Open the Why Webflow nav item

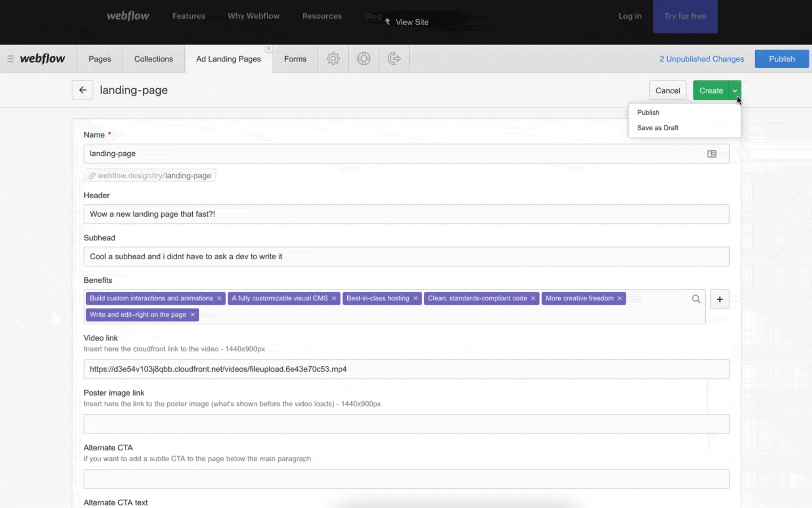[x=254, y=16]
